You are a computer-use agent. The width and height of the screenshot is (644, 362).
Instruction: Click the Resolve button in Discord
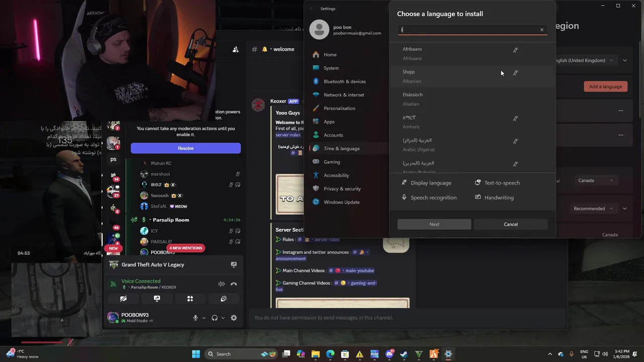tap(186, 148)
